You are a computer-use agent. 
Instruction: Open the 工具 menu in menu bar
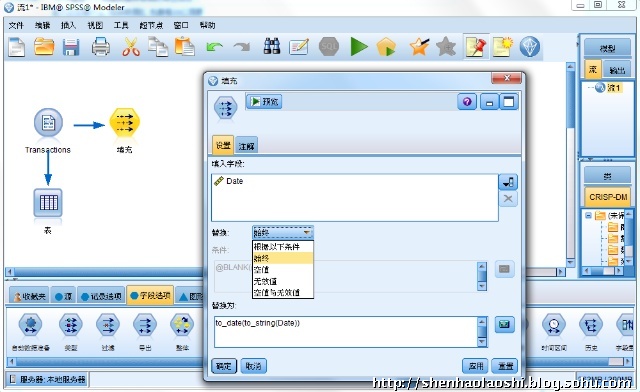coord(121,25)
